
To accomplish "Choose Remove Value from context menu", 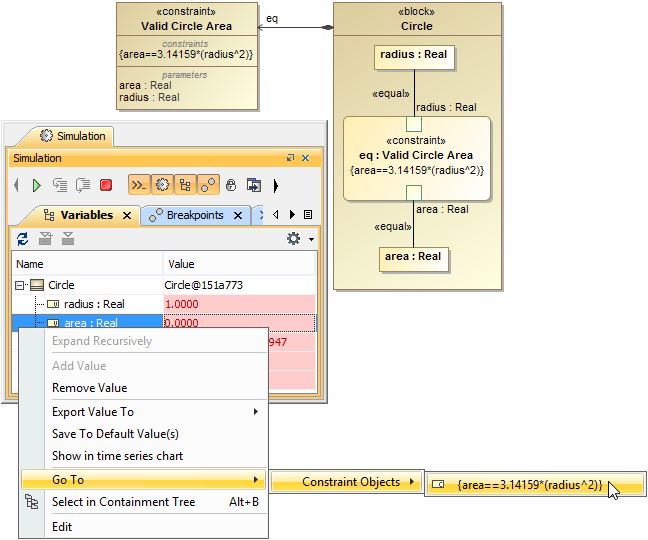I will click(89, 388).
